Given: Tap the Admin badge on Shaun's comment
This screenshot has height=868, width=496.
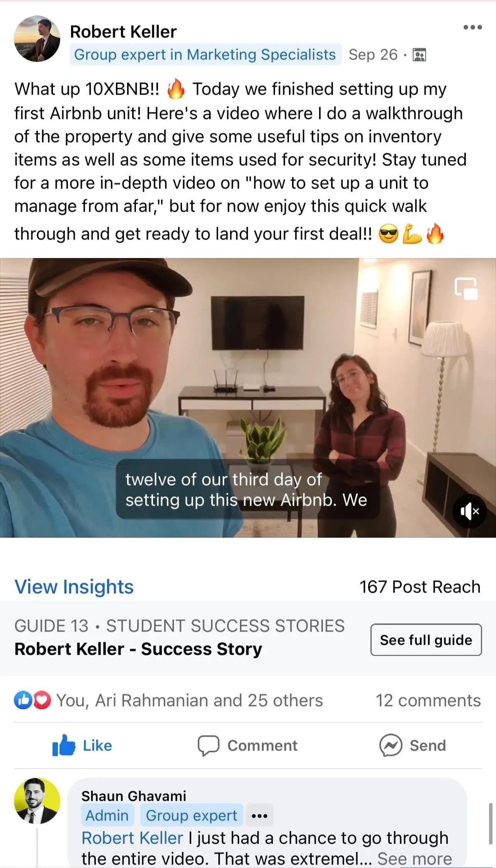Looking at the screenshot, I should coord(107,815).
